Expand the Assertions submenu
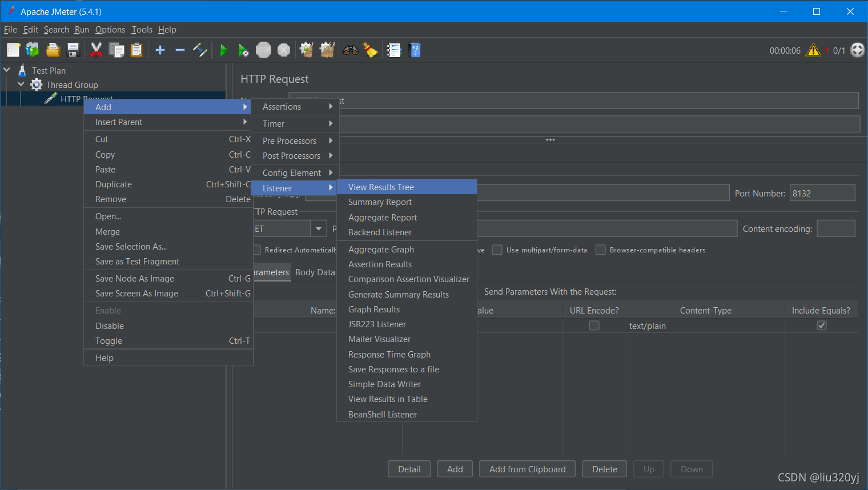The image size is (868, 490). [295, 107]
